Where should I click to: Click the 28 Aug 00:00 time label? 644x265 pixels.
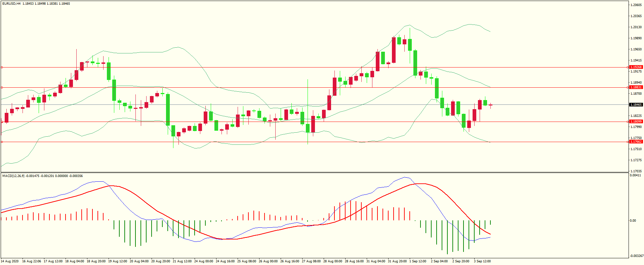(x=333, y=261)
